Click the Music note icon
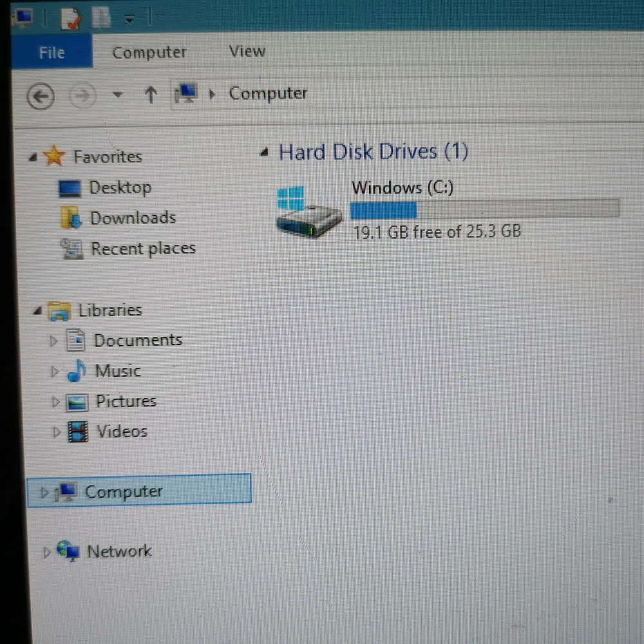Viewport: 644px width, 644px height. (x=77, y=370)
